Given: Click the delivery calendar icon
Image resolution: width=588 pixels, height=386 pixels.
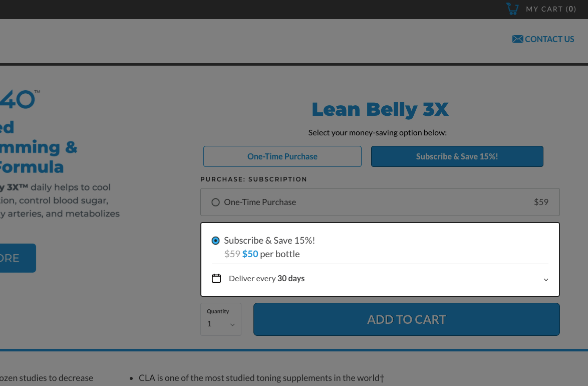Looking at the screenshot, I should [216, 278].
